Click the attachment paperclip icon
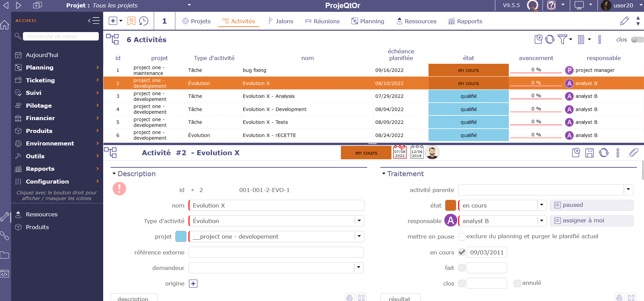This screenshot has width=644, height=301. pos(634,153)
